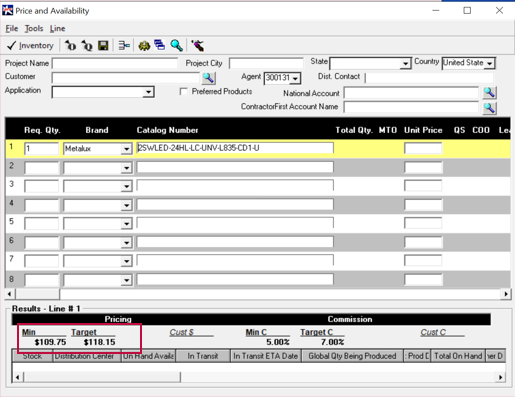The image size is (515, 397).
Task: Click into ContractorFirst Account Name field
Action: point(411,107)
